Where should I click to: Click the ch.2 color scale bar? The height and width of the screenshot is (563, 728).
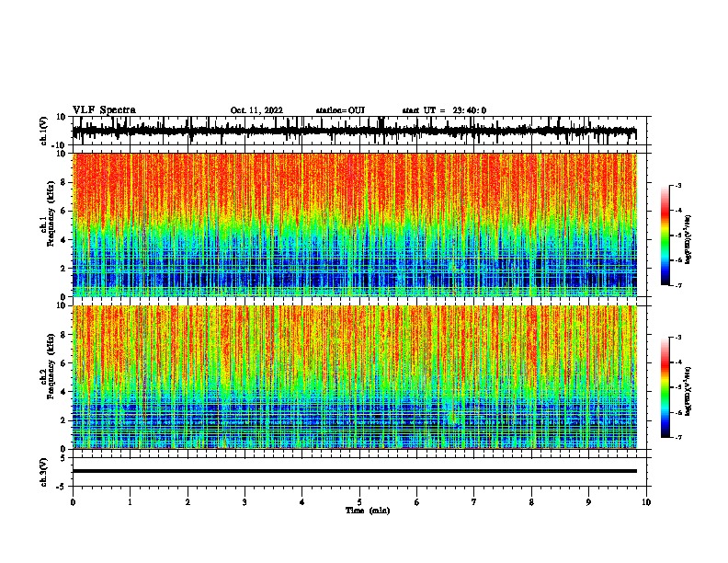(665, 387)
